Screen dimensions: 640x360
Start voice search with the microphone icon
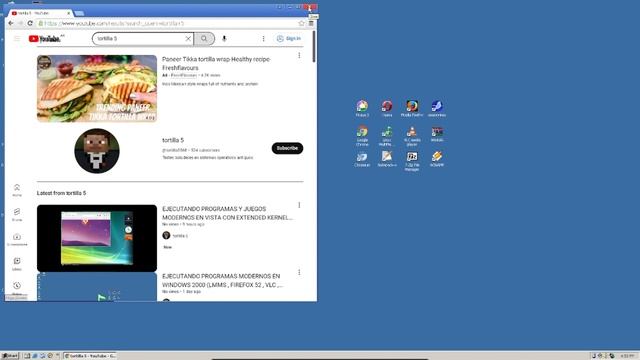coord(224,38)
